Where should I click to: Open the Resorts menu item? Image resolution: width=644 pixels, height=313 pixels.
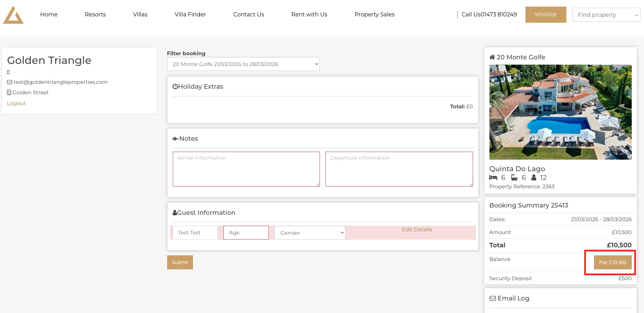(x=95, y=14)
